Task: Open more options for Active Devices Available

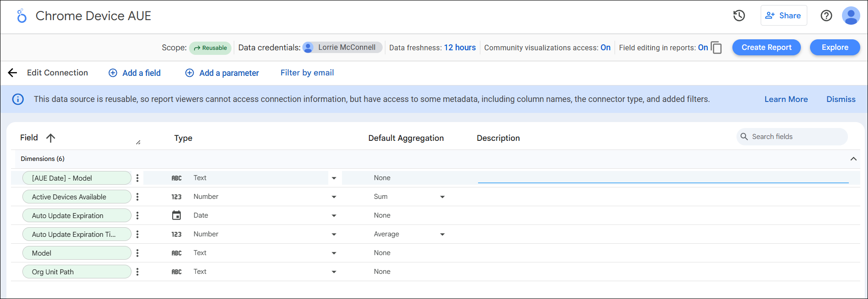Action: [x=137, y=197]
